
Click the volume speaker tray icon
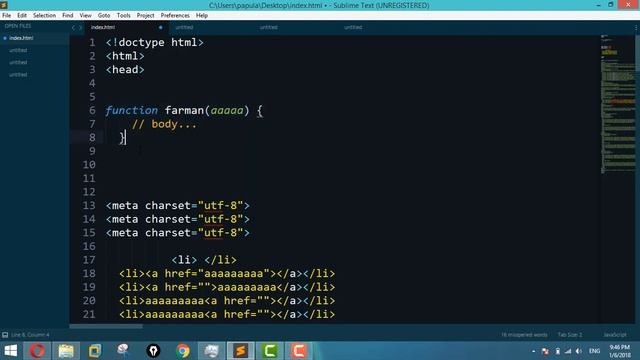(579, 351)
